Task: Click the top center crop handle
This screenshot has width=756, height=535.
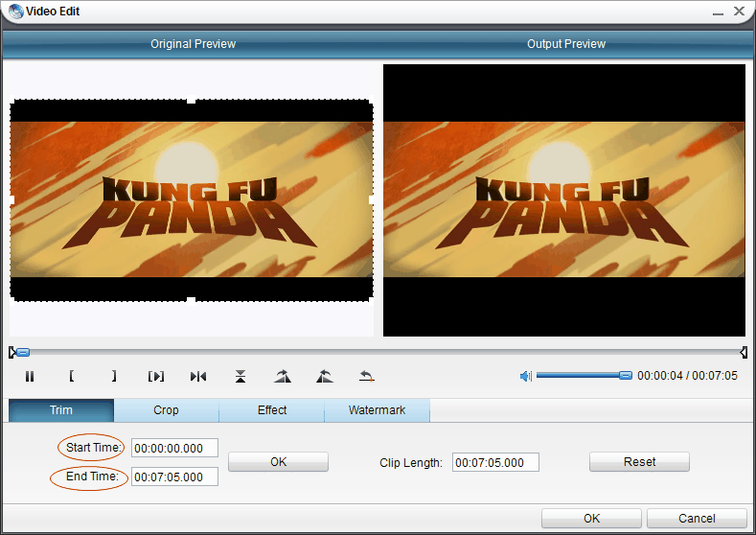Action: click(191, 100)
